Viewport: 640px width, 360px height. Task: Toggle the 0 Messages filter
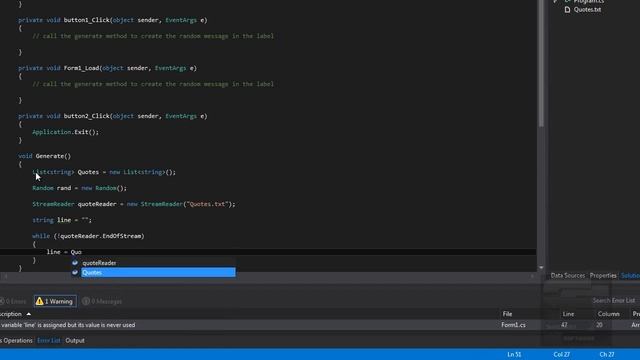tap(102, 301)
